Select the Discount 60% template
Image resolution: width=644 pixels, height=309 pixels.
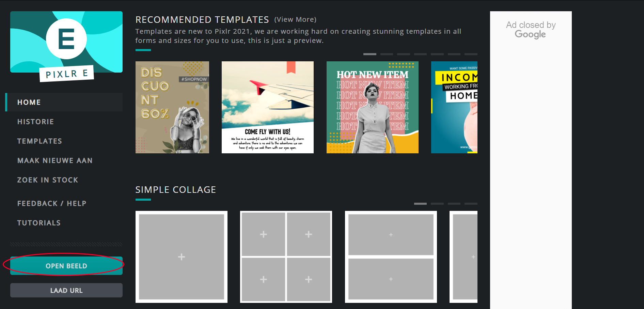point(172,107)
